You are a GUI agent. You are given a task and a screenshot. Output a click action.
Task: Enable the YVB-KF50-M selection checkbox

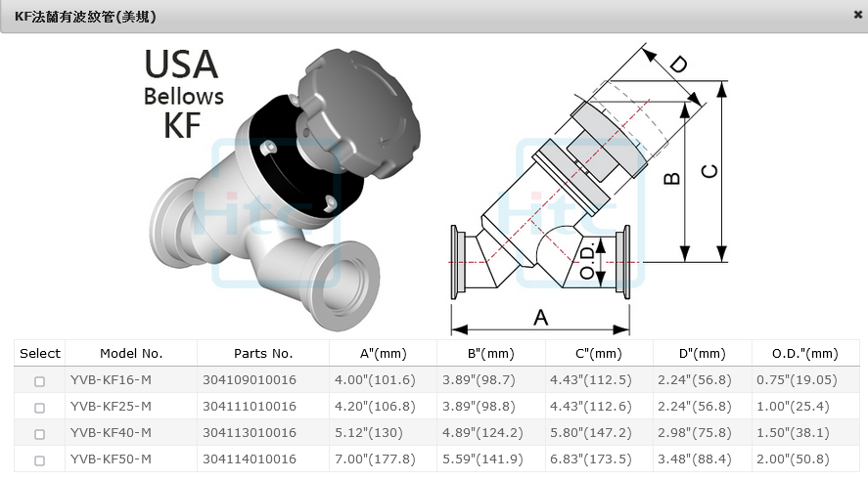click(39, 460)
